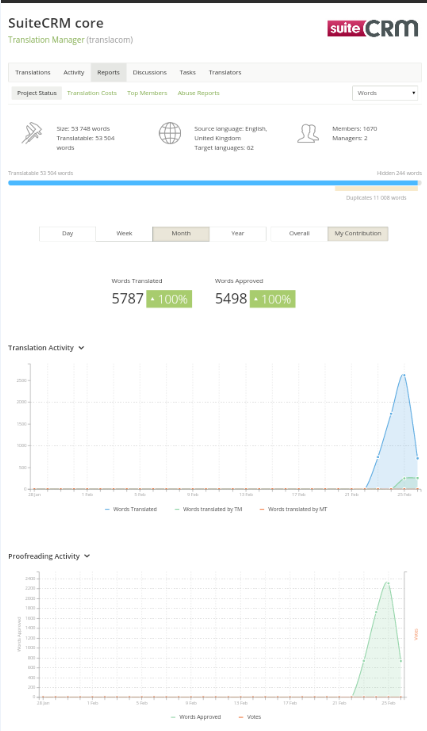This screenshot has width=427, height=731.
Task: Go to the Discussions tab
Action: (150, 72)
